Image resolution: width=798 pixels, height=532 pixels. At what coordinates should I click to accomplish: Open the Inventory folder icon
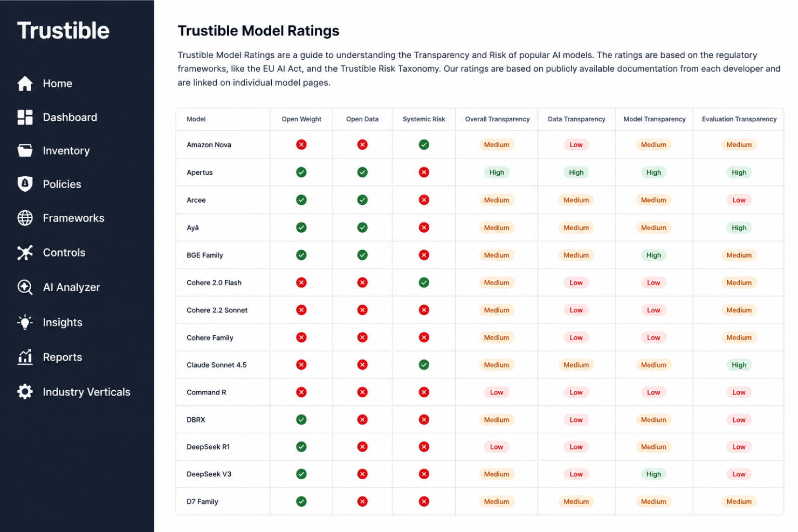pos(25,150)
